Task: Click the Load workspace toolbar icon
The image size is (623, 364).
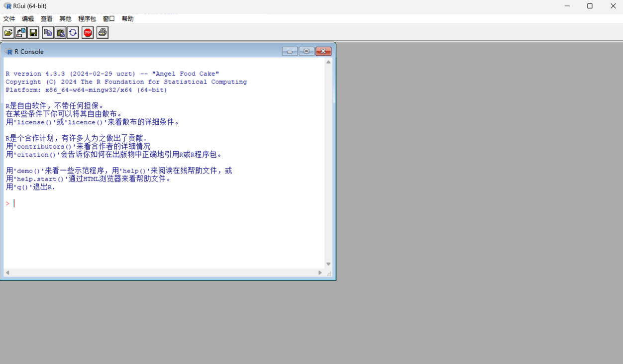Action: (21, 33)
